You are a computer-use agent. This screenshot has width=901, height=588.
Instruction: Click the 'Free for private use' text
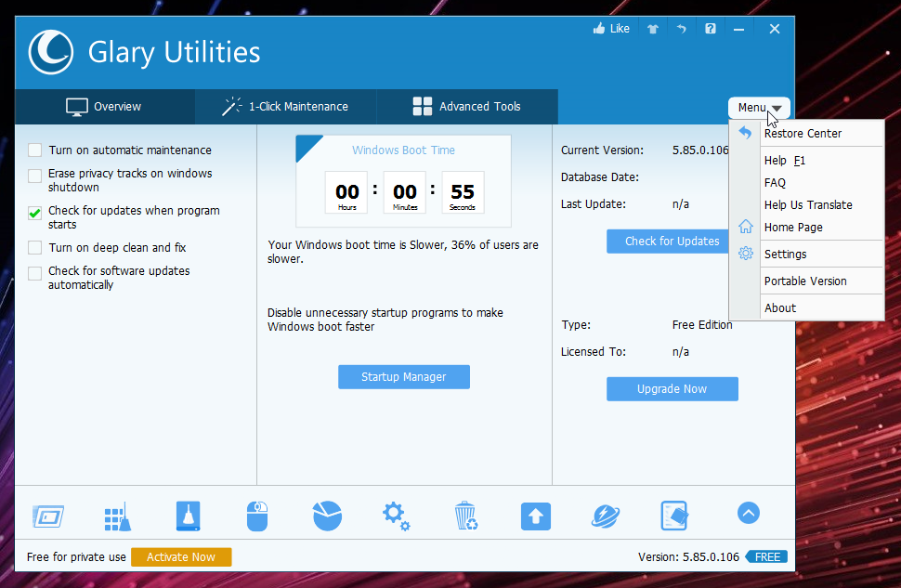click(76, 557)
